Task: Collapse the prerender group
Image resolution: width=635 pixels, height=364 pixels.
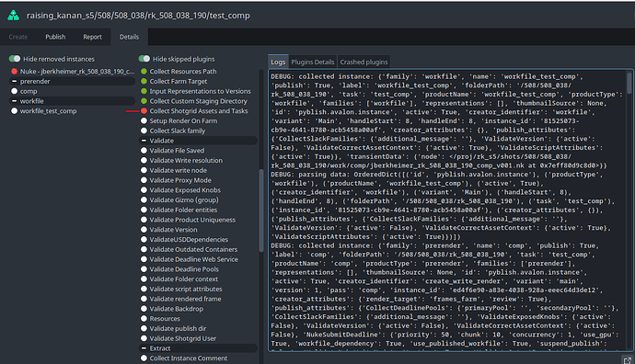Action: click(14, 81)
